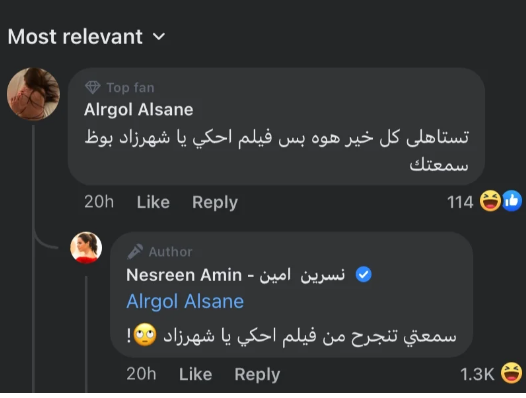The height and width of the screenshot is (398, 526).
Task: Reply to Alrgol Alsane's comment
Action: (215, 202)
